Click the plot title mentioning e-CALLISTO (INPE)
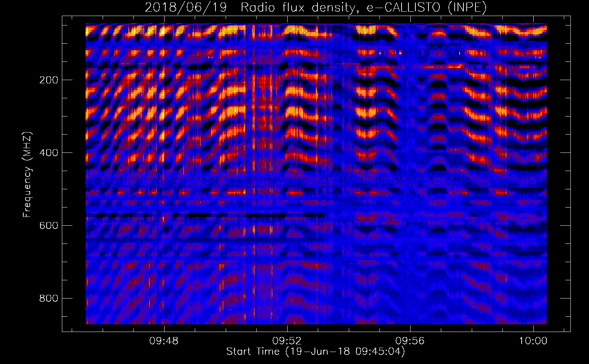This screenshot has height=364, width=589. [x=316, y=7]
